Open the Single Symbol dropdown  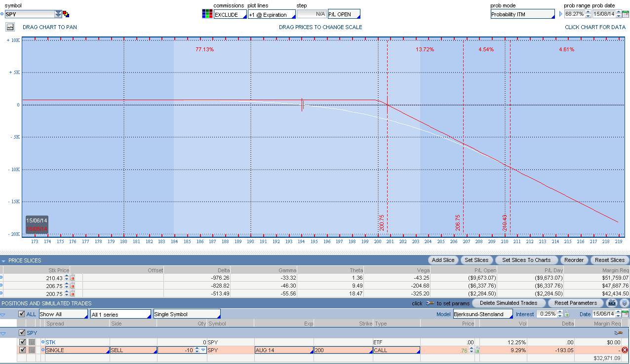[187, 314]
